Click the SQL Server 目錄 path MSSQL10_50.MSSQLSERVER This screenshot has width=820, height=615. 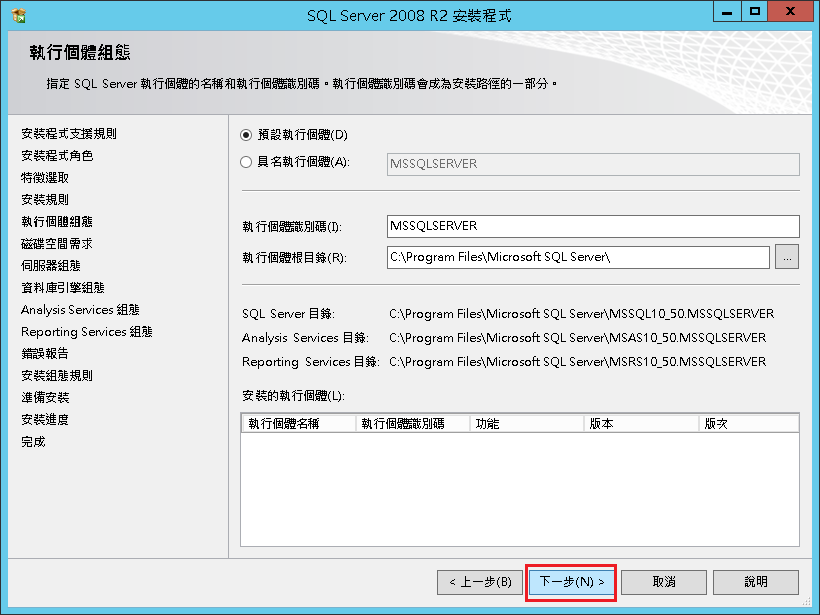coord(582,314)
